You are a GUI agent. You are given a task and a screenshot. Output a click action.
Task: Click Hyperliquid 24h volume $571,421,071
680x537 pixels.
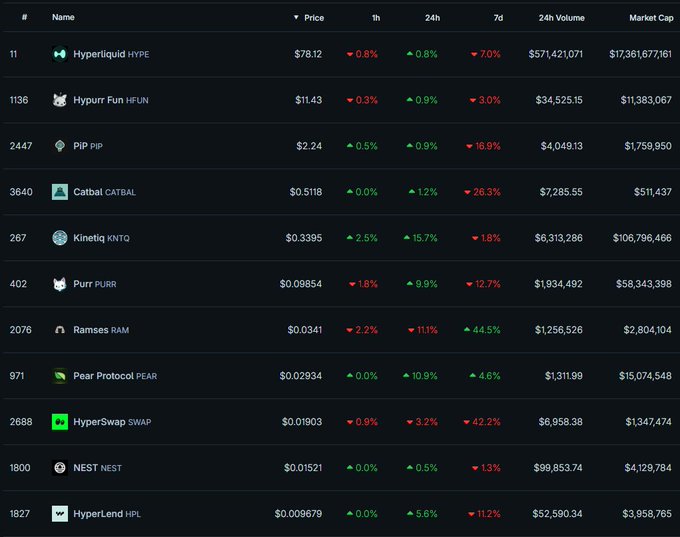556,54
